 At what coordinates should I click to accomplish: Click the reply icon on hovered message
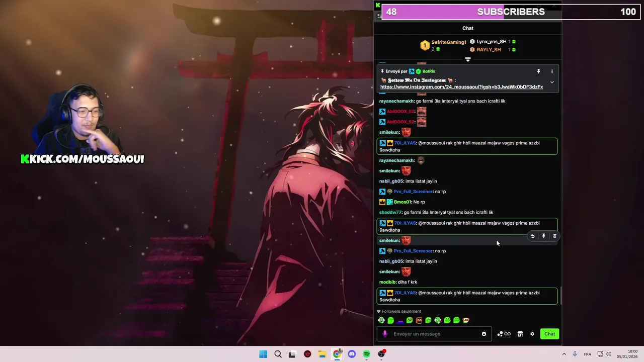532,236
